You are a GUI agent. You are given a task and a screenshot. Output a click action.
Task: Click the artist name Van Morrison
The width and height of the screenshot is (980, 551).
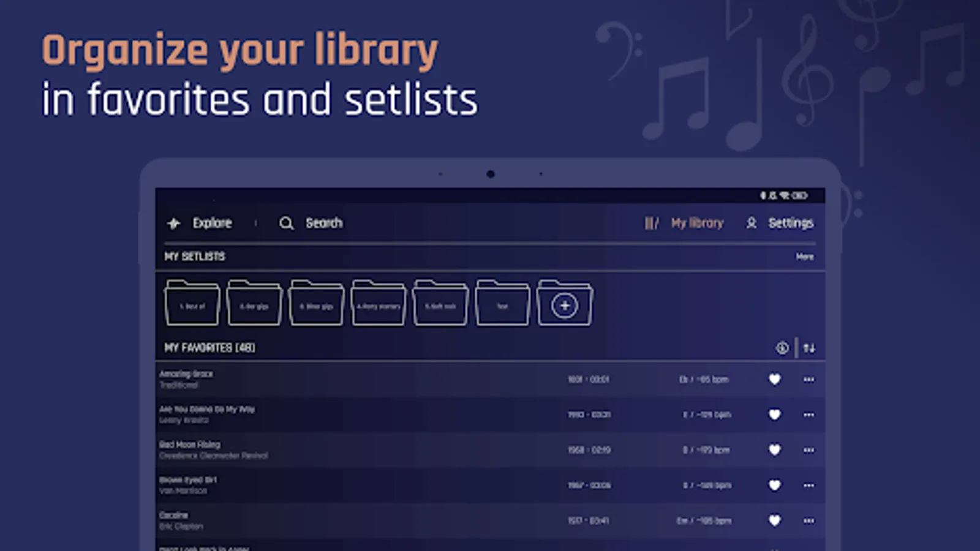click(x=183, y=491)
